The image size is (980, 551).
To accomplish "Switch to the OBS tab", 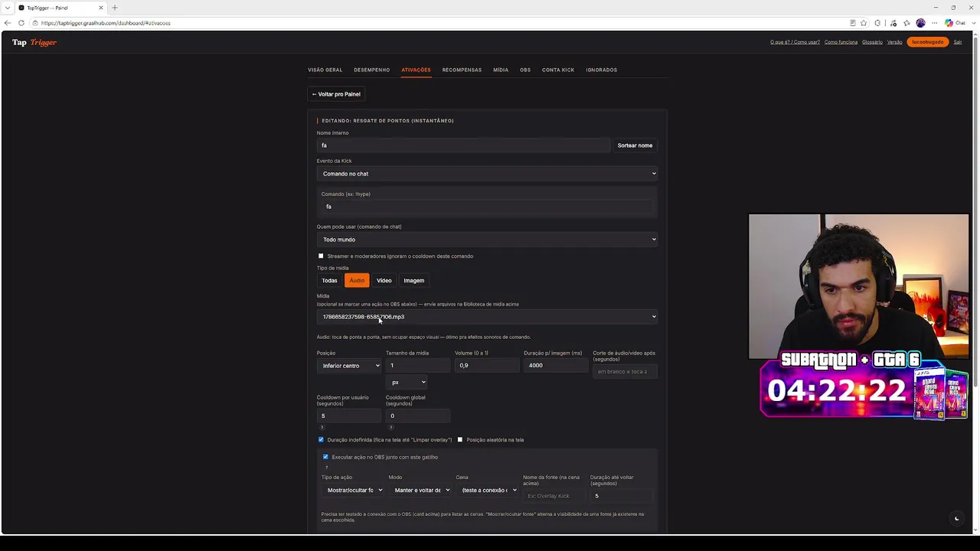I will (525, 70).
